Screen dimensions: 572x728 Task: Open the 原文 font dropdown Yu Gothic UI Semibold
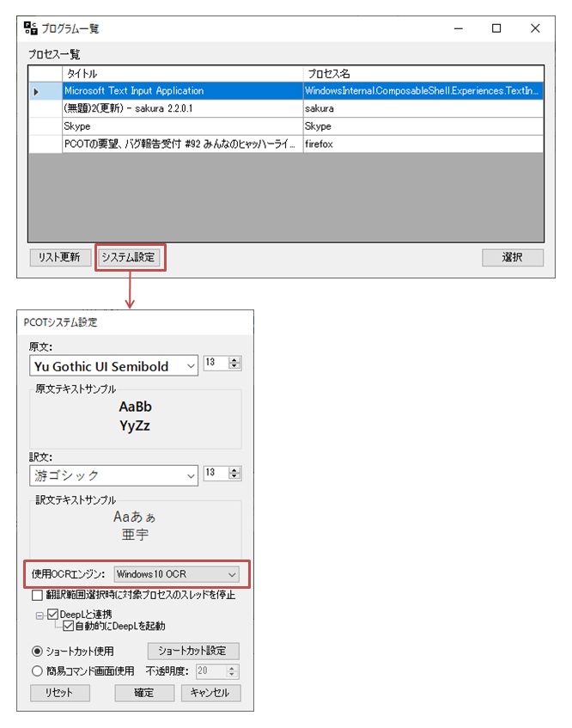pos(113,366)
